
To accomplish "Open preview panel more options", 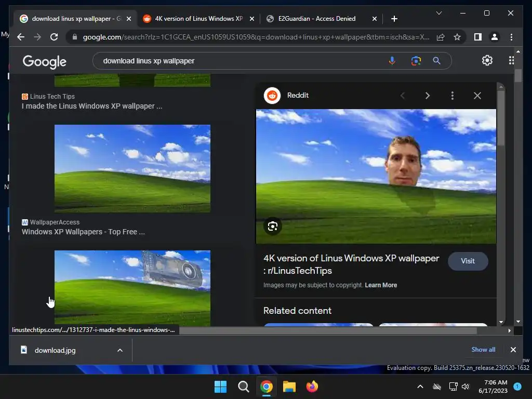I will [x=453, y=96].
